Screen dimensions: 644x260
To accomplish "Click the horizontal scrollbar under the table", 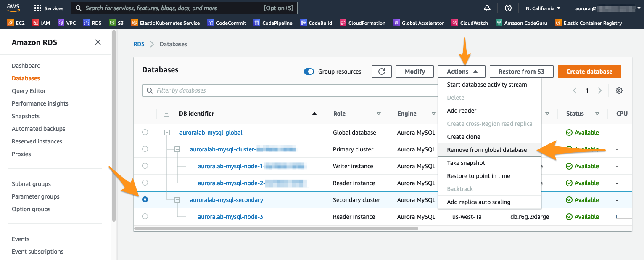I will tap(276, 228).
